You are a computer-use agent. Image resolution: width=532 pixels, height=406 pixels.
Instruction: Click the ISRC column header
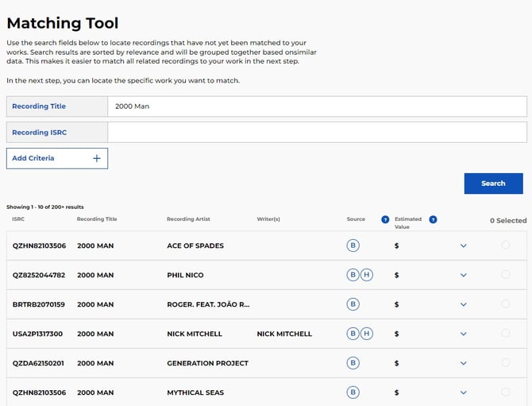[18, 219]
